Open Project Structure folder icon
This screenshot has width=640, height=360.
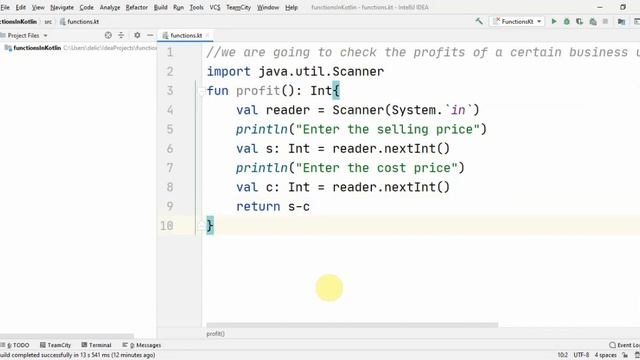pyautogui.click(x=621, y=21)
